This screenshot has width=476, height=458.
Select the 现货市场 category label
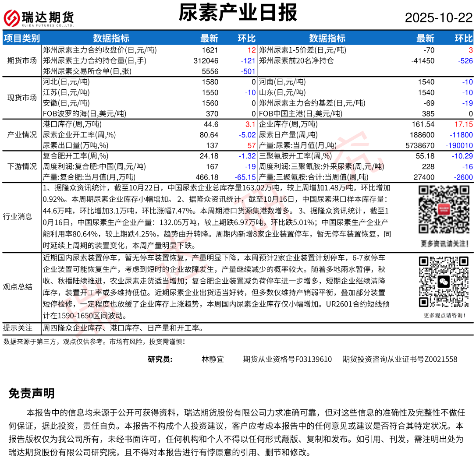pyautogui.click(x=22, y=98)
